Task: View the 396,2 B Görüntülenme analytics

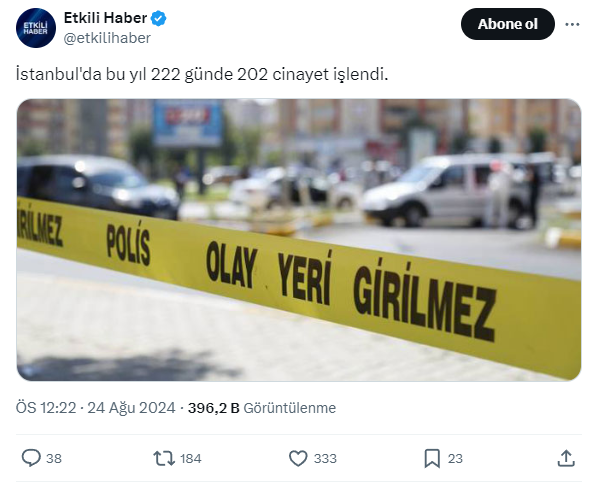Action: (x=262, y=408)
